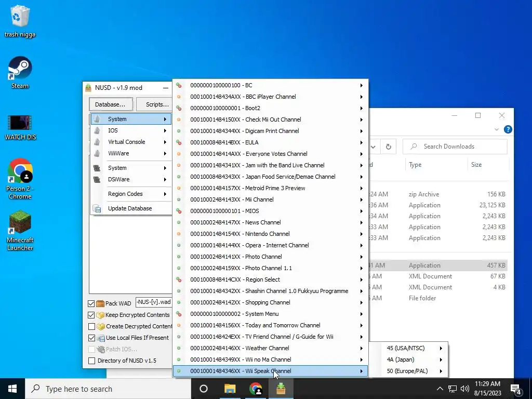This screenshot has height=399, width=532.
Task: Click Update Database menu command
Action: coord(131,208)
